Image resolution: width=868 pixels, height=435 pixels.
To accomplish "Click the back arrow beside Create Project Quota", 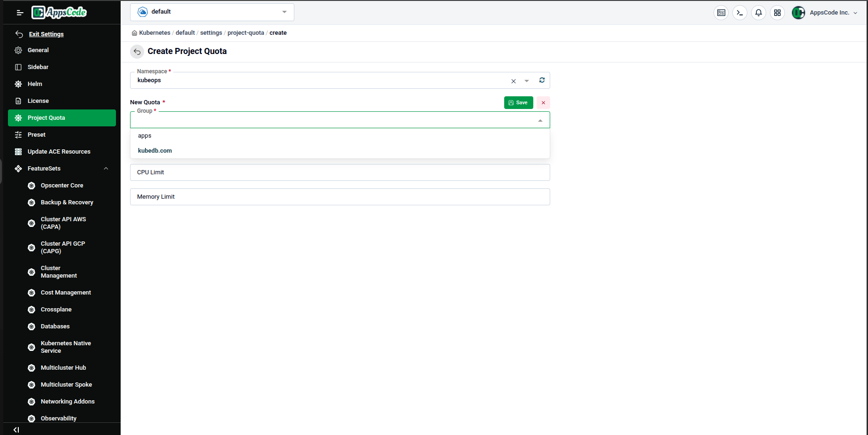I will [x=137, y=52].
